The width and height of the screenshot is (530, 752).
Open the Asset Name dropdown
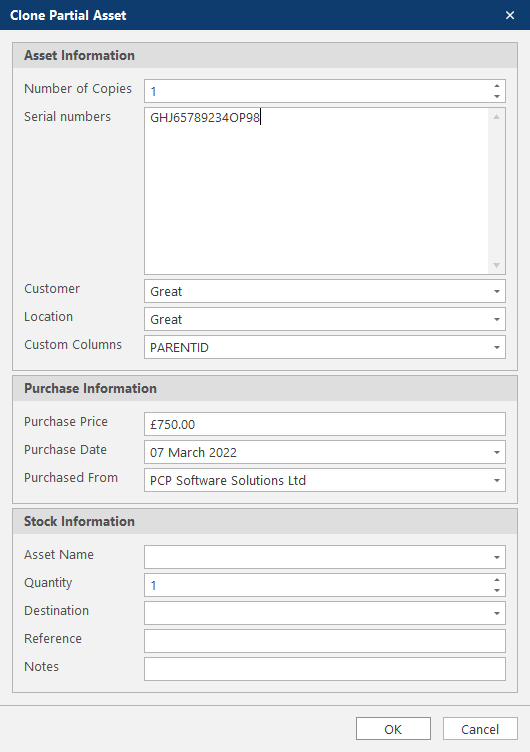click(496, 557)
